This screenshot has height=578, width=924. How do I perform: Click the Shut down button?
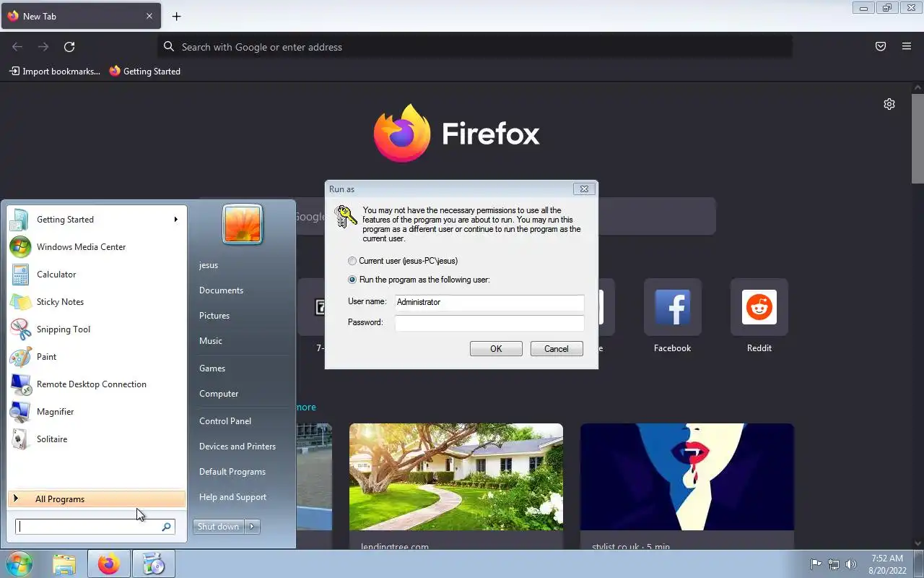[219, 527]
